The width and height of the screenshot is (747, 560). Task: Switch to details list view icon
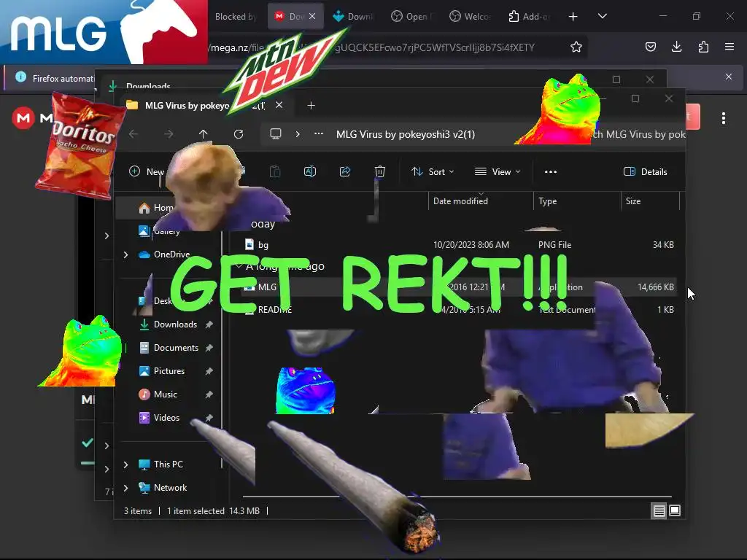tap(659, 511)
